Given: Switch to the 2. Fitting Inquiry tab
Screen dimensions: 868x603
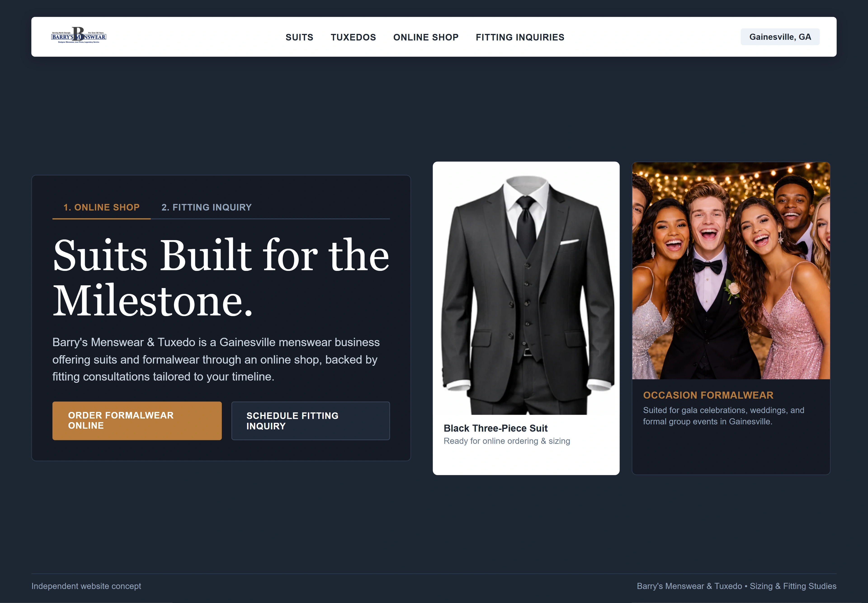Looking at the screenshot, I should tap(206, 207).
